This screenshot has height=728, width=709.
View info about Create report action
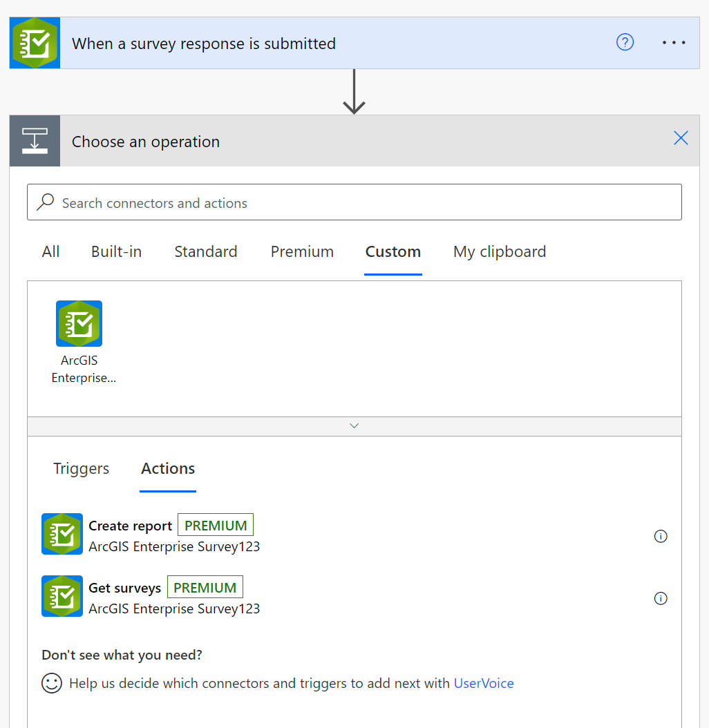click(x=661, y=536)
